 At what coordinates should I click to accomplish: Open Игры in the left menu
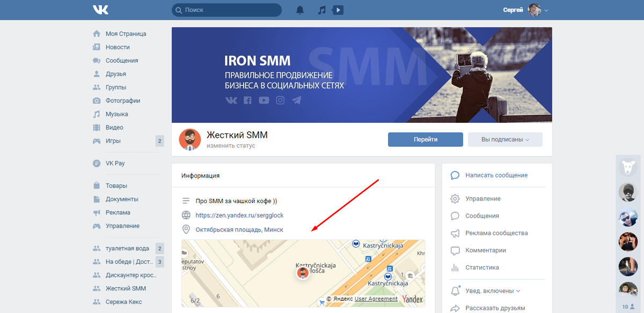coord(113,141)
